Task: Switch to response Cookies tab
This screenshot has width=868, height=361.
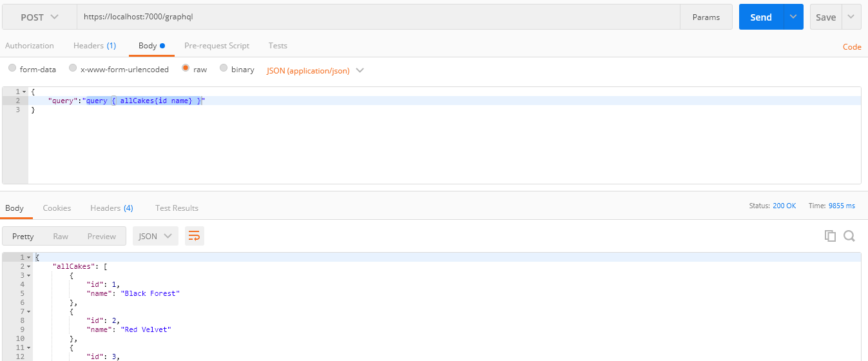Action: (x=57, y=208)
